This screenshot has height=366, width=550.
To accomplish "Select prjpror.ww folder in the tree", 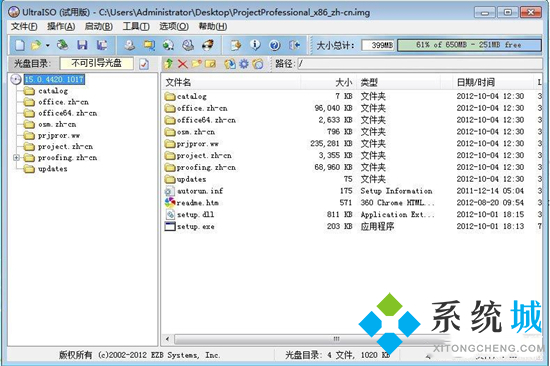I will 59,135.
